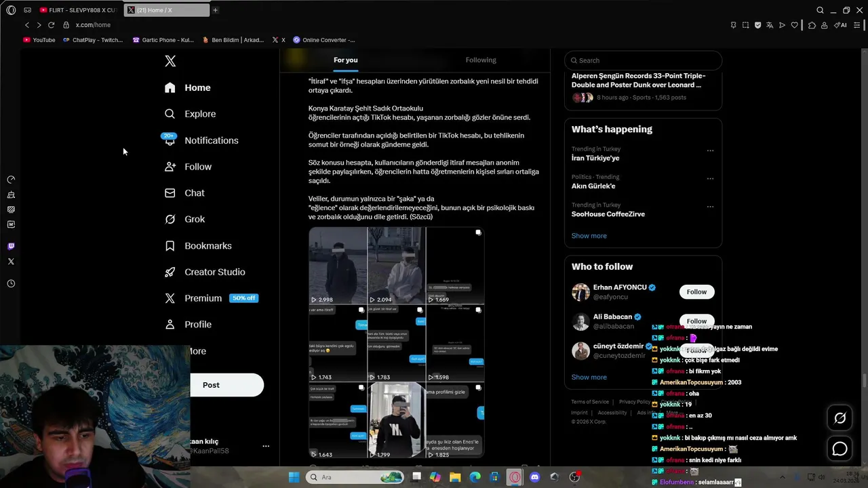The height and width of the screenshot is (488, 868).
Task: Click Show more under What's happening
Action: (x=589, y=236)
